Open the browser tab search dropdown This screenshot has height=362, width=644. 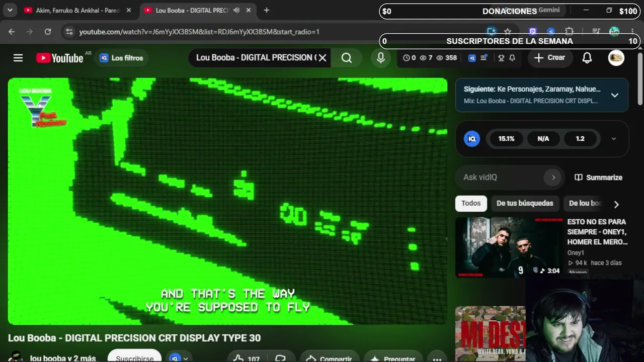(10, 10)
